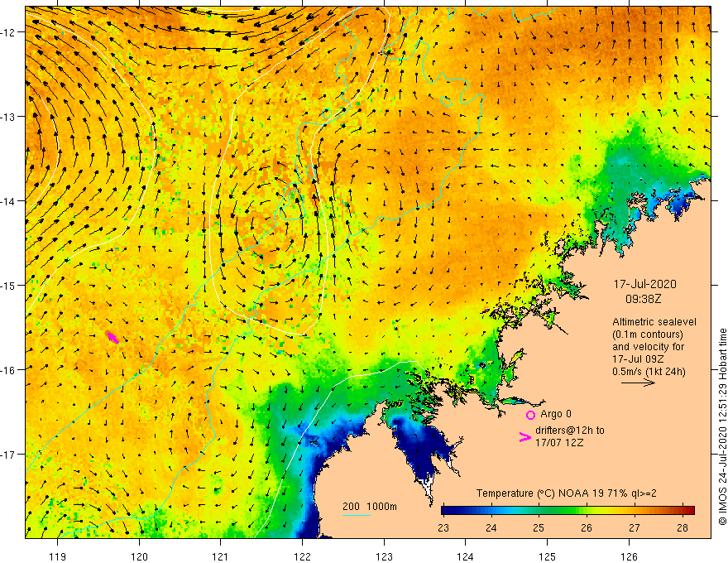728x563 pixels.
Task: Click the '0.5m/s (1kt 24h)' label
Action: point(649,372)
